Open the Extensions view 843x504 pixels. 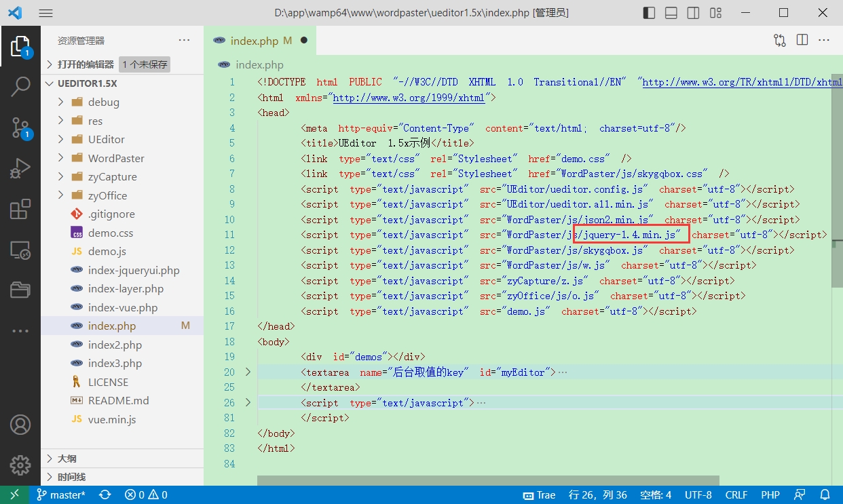coord(20,210)
